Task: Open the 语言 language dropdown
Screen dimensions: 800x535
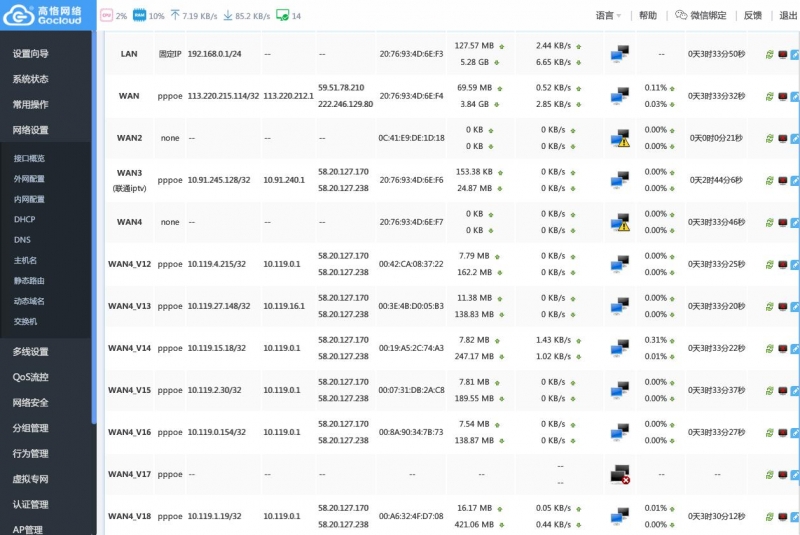Action: click(608, 16)
